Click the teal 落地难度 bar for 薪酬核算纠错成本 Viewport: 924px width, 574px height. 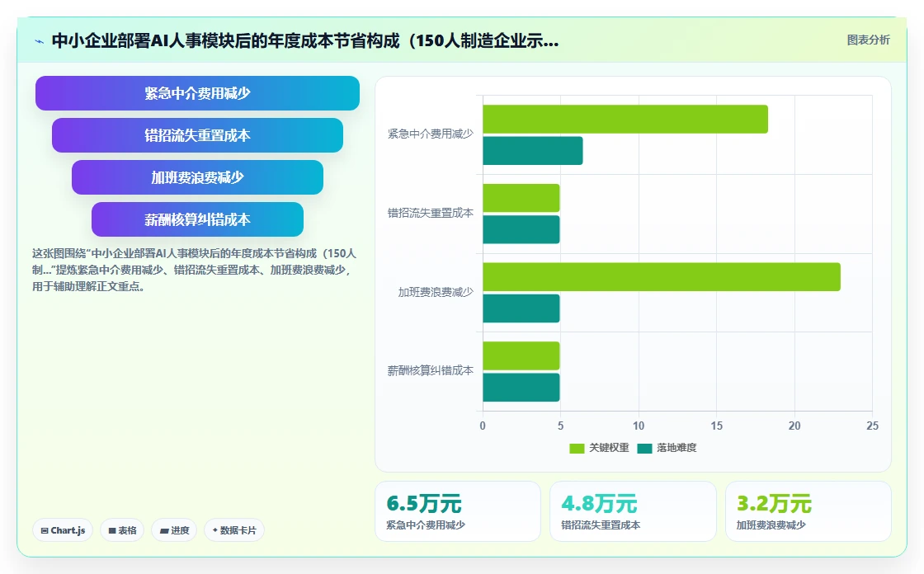(x=521, y=387)
